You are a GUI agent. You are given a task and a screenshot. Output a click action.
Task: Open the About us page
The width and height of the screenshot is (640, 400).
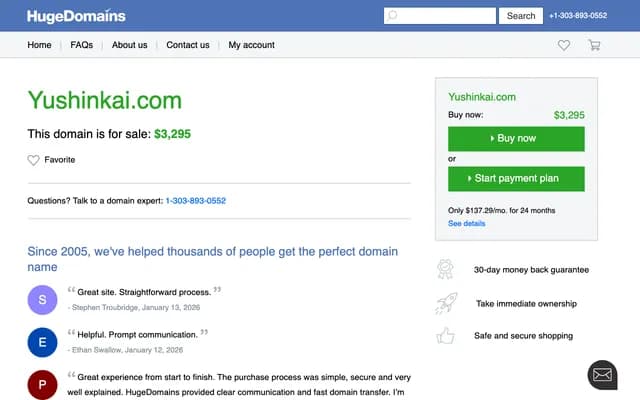[129, 45]
